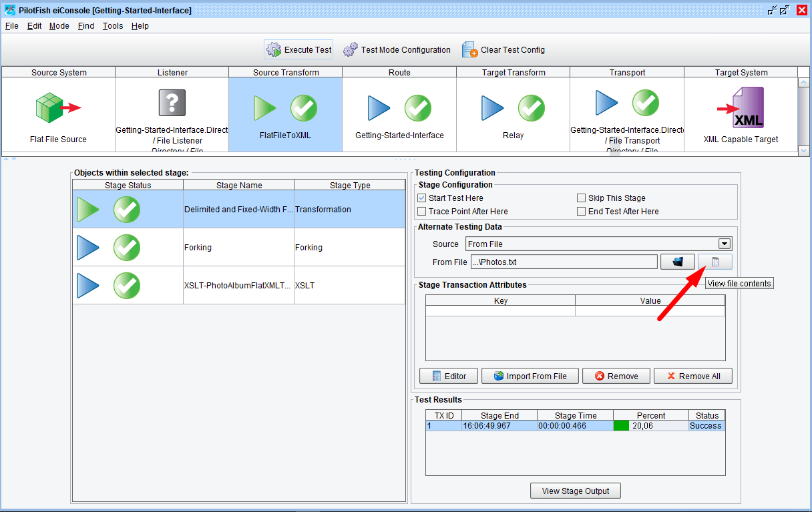Click the Listener question mark icon
Screen dimensions: 812x512
point(172,103)
